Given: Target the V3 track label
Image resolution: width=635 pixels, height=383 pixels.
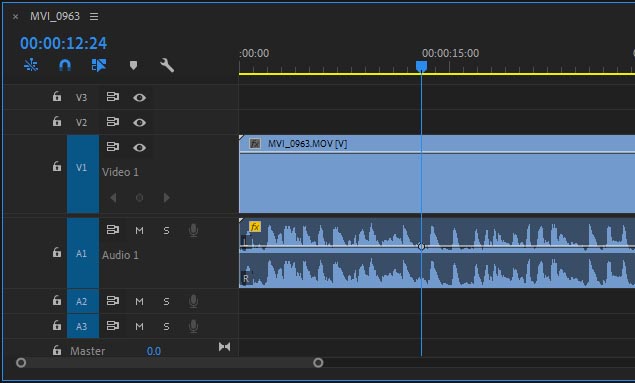Looking at the screenshot, I should coord(81,98).
